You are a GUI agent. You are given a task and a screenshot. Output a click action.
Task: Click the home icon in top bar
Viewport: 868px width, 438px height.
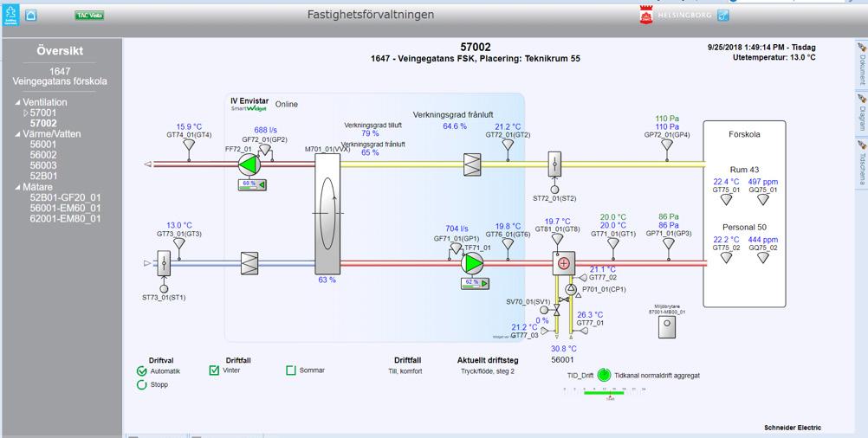tap(31, 16)
